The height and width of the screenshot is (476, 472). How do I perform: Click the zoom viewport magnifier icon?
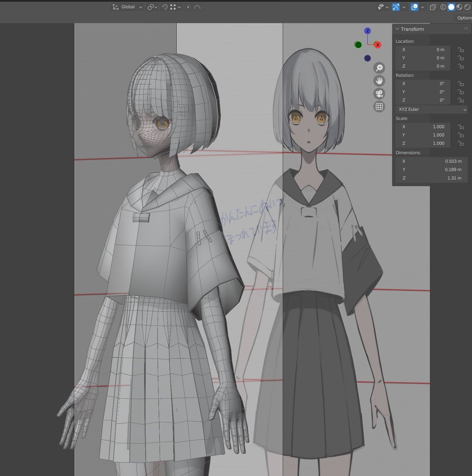pos(379,68)
